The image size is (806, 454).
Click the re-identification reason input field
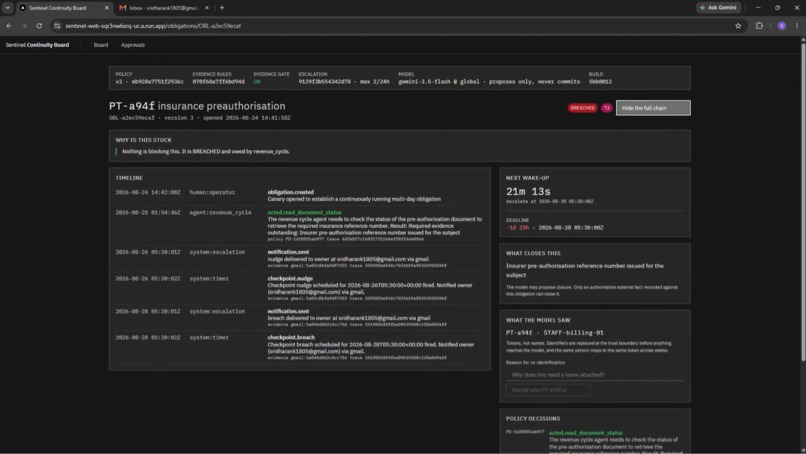(595, 375)
